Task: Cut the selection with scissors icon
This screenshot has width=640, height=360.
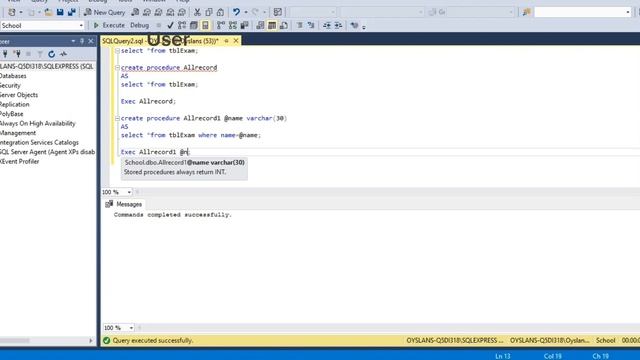Action: click(x=197, y=12)
